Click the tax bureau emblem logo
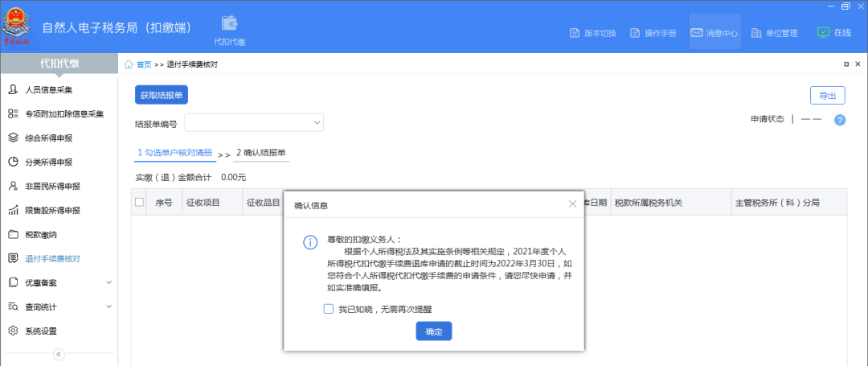 click(x=17, y=27)
